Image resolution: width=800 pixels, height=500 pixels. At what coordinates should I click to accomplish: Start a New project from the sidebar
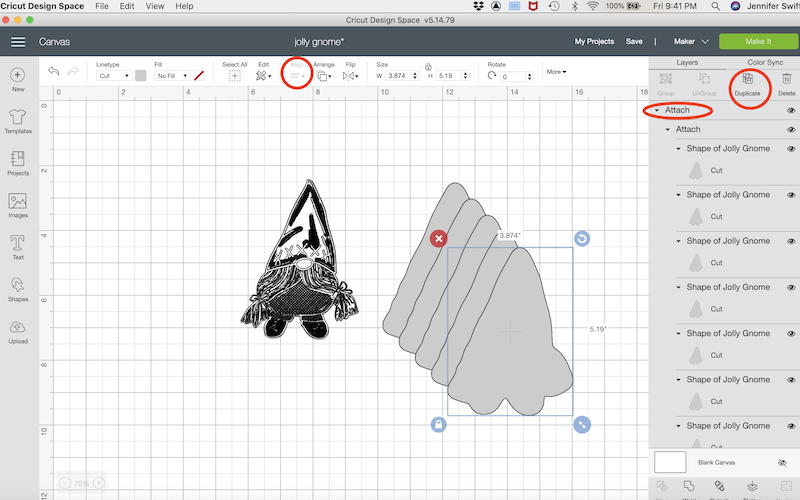pyautogui.click(x=17, y=79)
